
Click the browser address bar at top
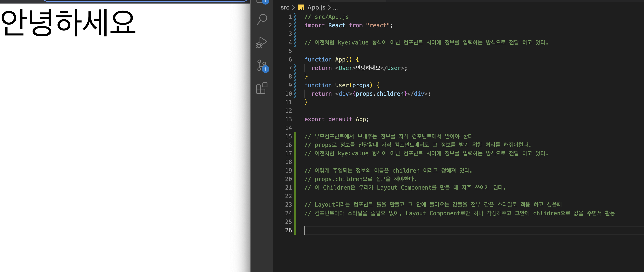click(145, 1)
